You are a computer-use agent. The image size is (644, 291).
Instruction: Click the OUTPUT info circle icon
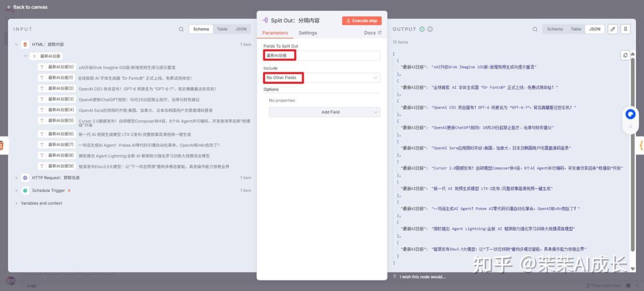431,29
